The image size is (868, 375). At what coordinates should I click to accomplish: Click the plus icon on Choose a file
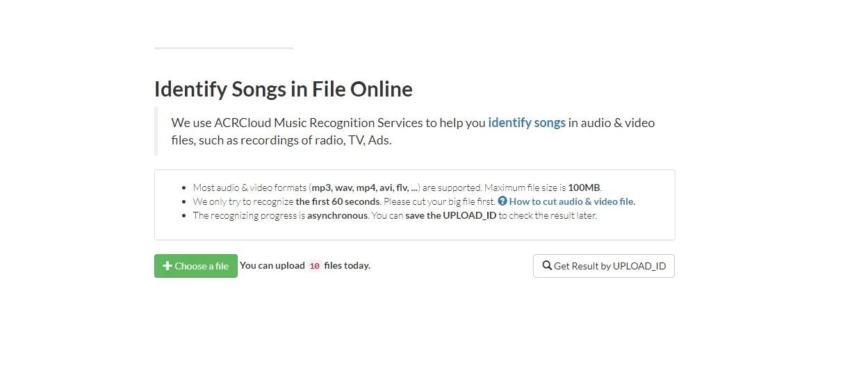tap(167, 266)
